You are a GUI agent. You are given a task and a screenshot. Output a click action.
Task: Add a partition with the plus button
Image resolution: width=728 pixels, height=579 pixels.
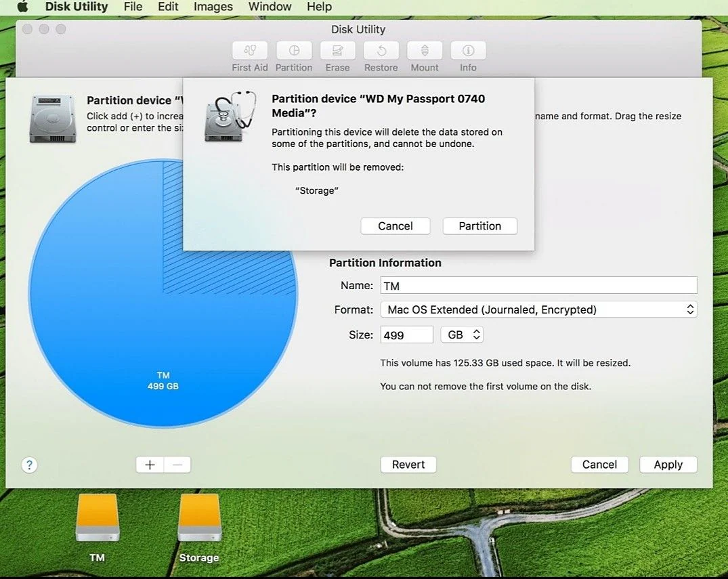click(x=150, y=465)
